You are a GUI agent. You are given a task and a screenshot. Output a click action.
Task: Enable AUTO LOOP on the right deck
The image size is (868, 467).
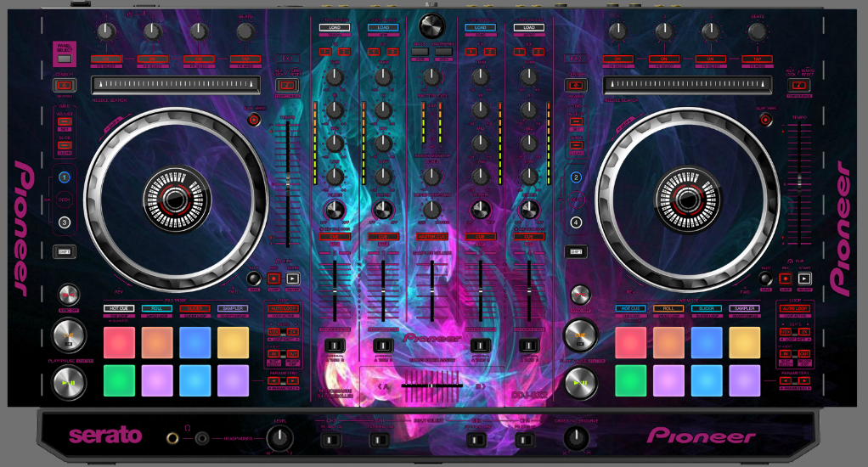(795, 308)
